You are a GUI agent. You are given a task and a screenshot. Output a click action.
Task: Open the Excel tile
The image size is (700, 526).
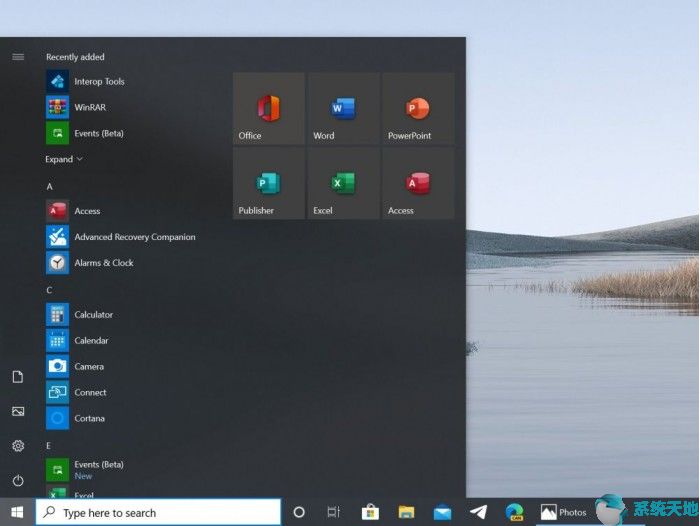click(344, 184)
